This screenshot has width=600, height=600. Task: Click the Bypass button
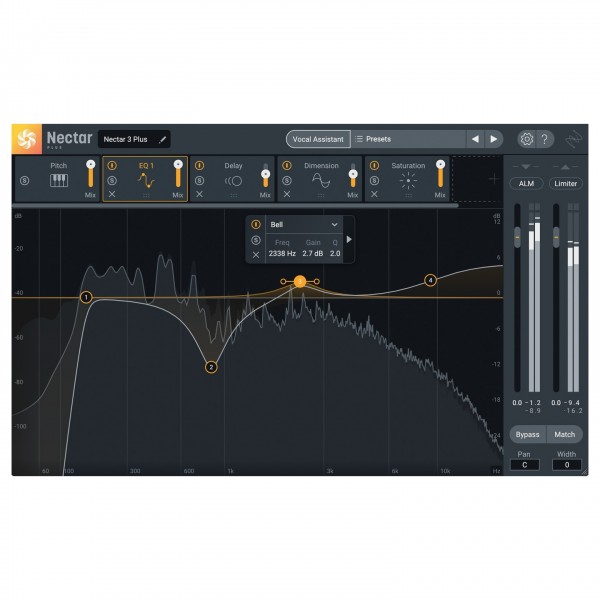click(527, 434)
